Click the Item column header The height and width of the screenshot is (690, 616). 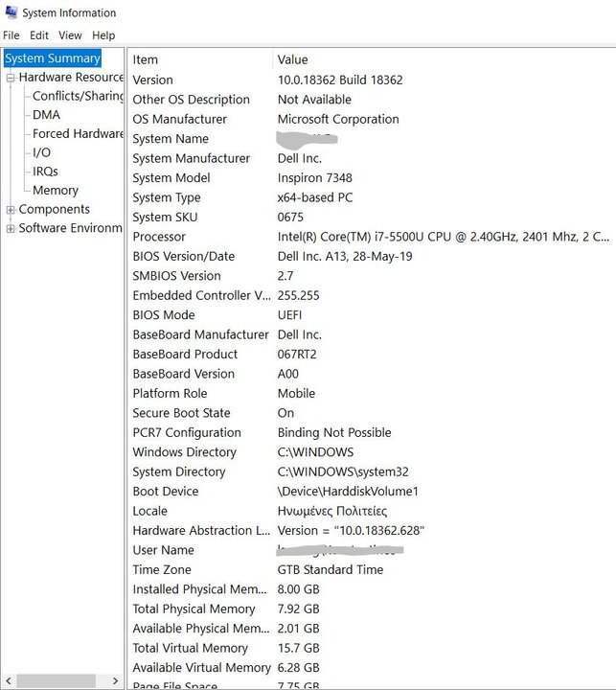(x=146, y=59)
